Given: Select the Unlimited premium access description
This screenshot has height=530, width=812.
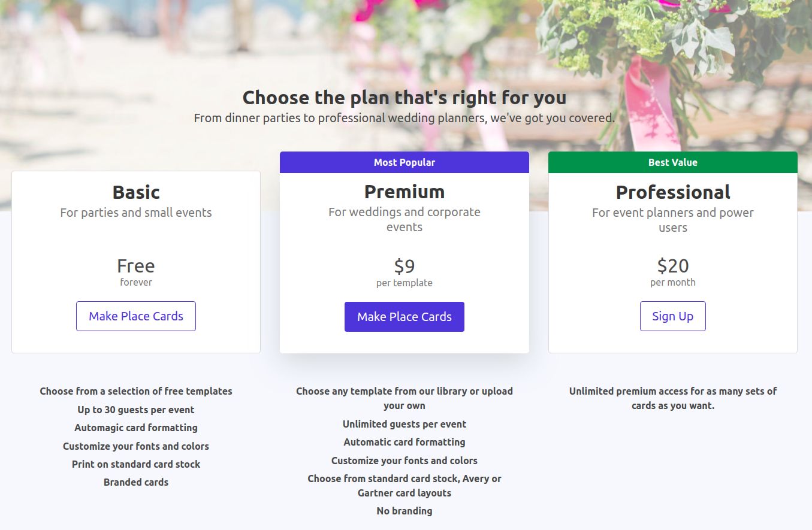Looking at the screenshot, I should (672, 398).
